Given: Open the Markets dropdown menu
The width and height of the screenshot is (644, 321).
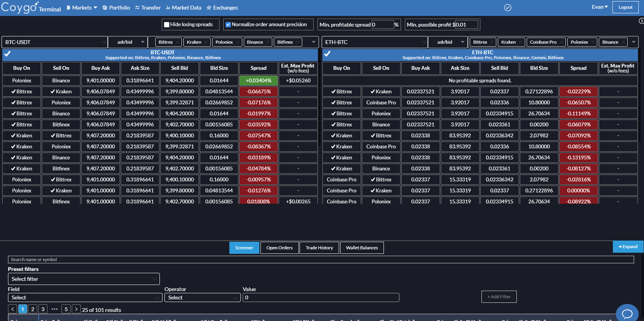Looking at the screenshot, I should coord(82,8).
